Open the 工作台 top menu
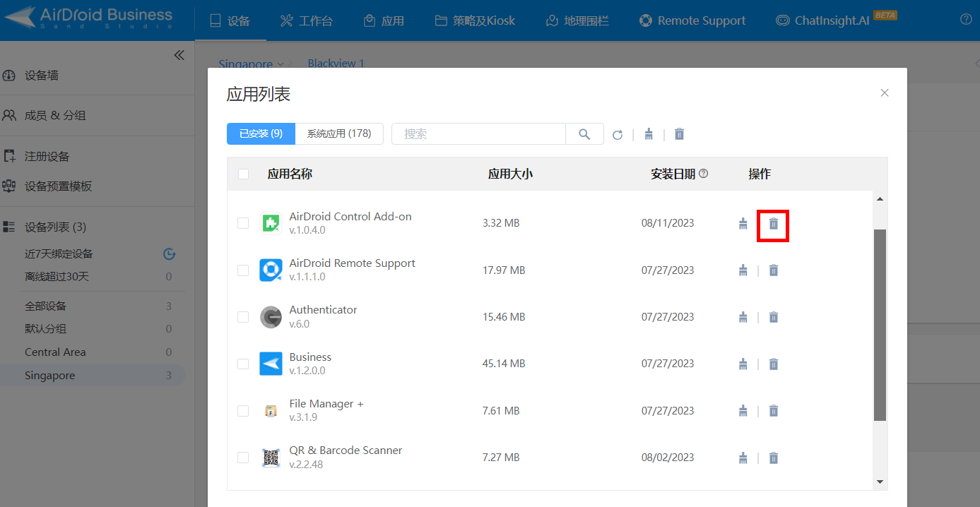Screen dimensions: 980x507 tap(306, 20)
